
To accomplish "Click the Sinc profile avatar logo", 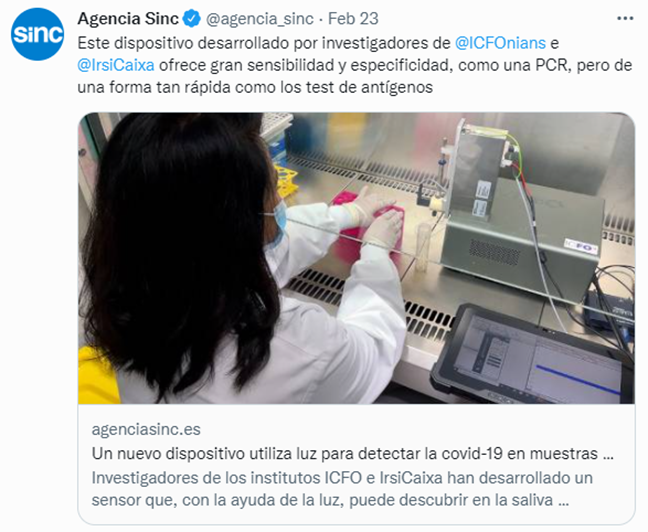I will point(37,34).
